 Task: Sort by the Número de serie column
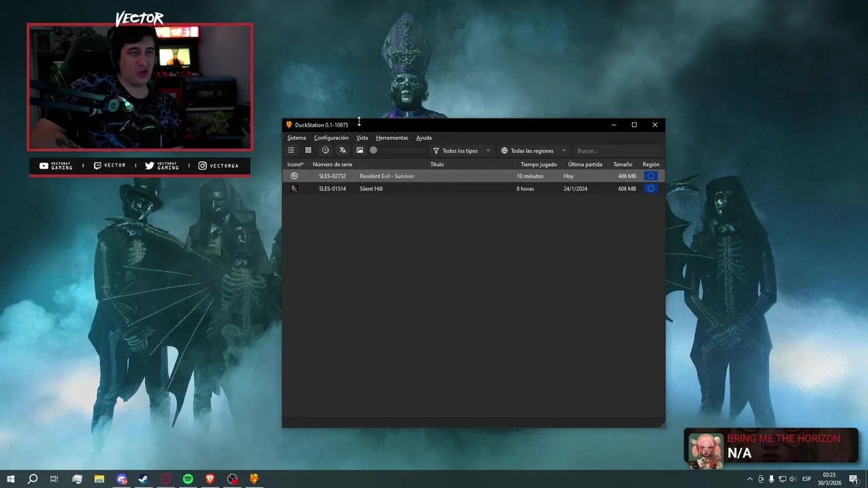pos(332,164)
